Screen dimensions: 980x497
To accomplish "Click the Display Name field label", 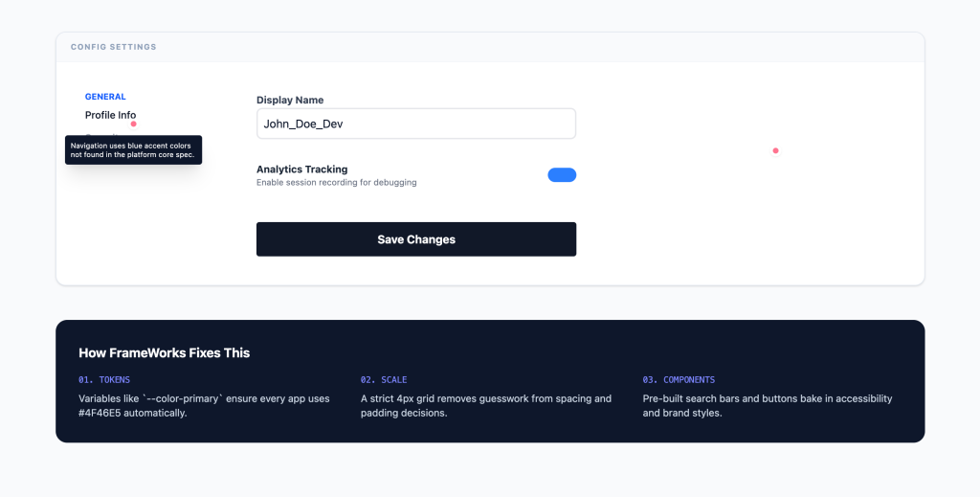I will click(x=290, y=100).
